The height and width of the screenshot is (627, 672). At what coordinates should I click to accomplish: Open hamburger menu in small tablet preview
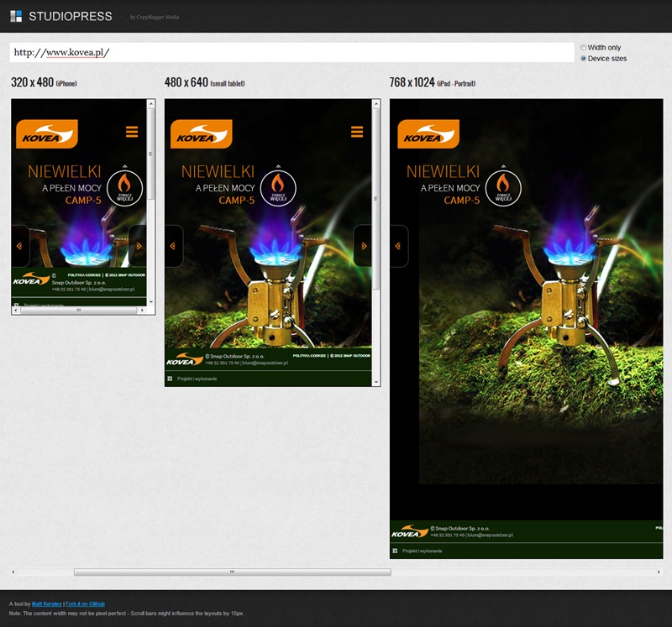[357, 132]
